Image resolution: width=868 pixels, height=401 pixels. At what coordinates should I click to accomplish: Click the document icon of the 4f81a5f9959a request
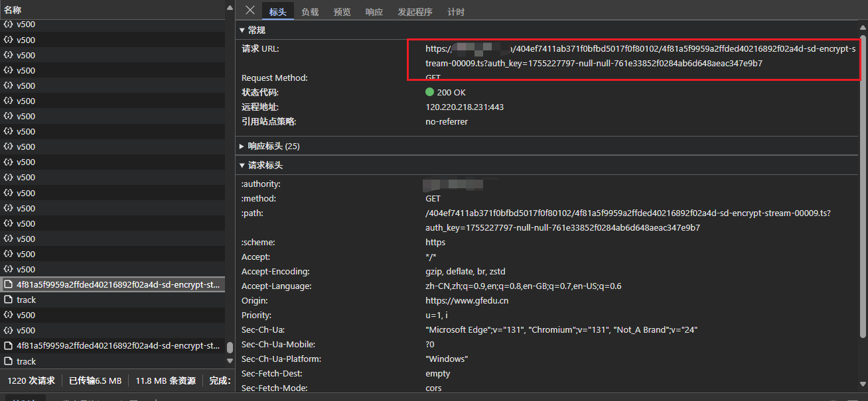(x=7, y=284)
